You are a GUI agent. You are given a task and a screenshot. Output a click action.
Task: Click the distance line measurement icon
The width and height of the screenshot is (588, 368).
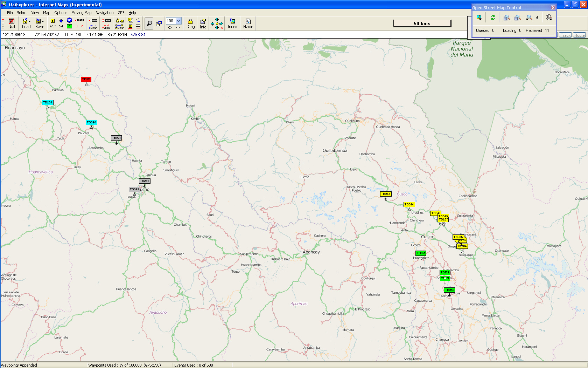click(x=138, y=20)
